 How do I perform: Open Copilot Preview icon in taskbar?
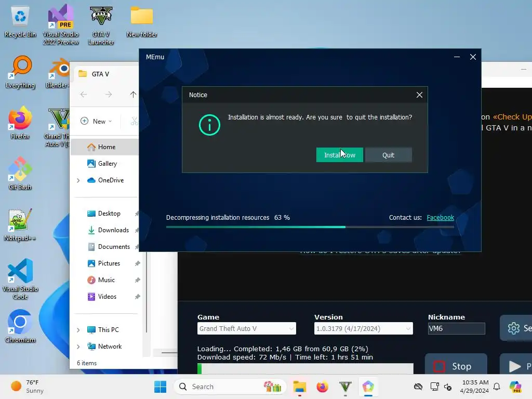pos(515,387)
